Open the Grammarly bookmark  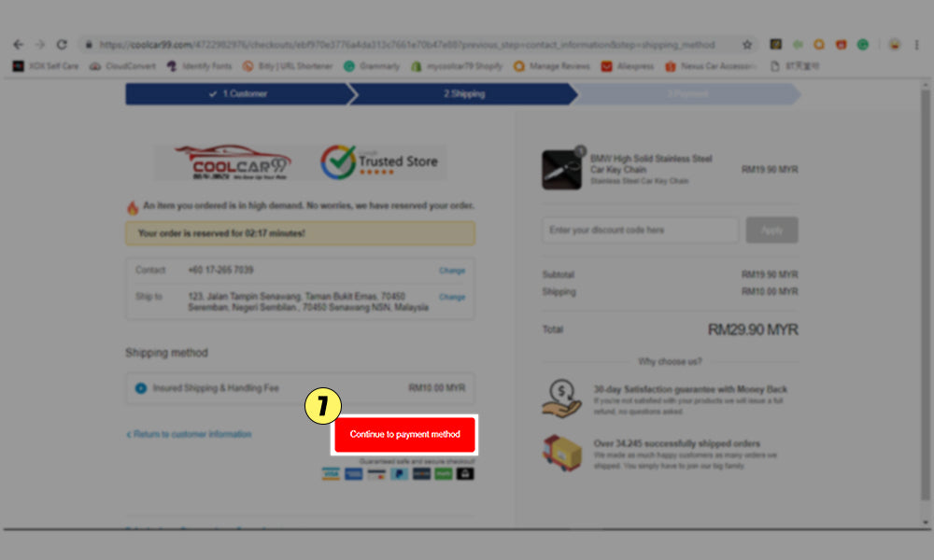(372, 66)
